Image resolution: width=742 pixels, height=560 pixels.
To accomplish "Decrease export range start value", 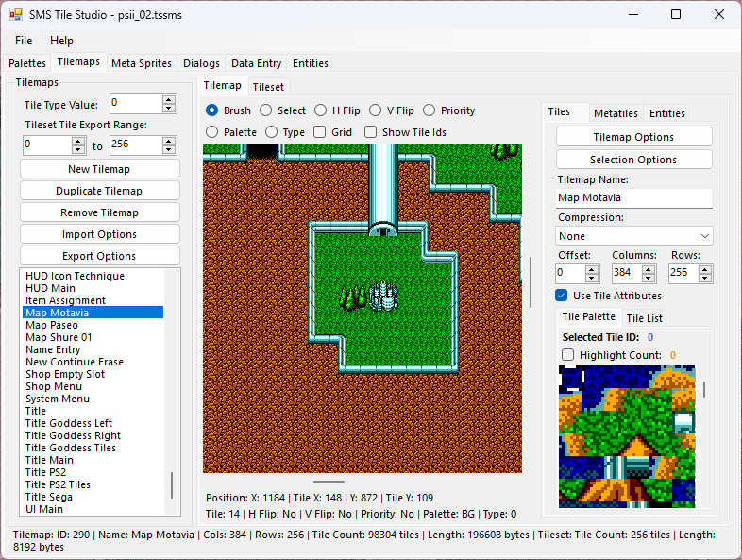I will point(78,149).
